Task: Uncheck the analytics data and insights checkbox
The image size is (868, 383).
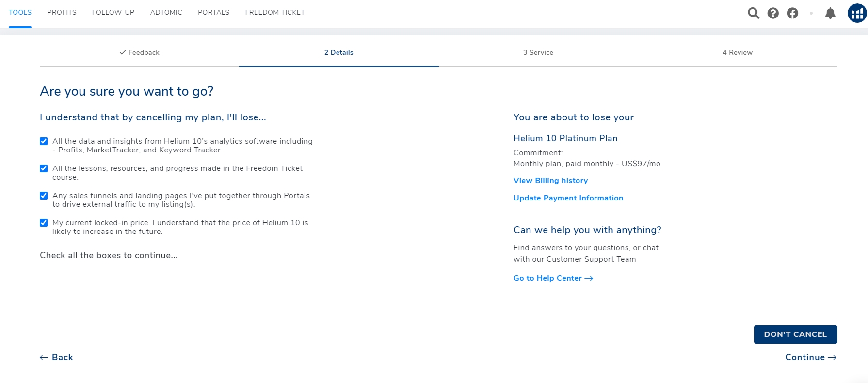Action: coord(44,141)
